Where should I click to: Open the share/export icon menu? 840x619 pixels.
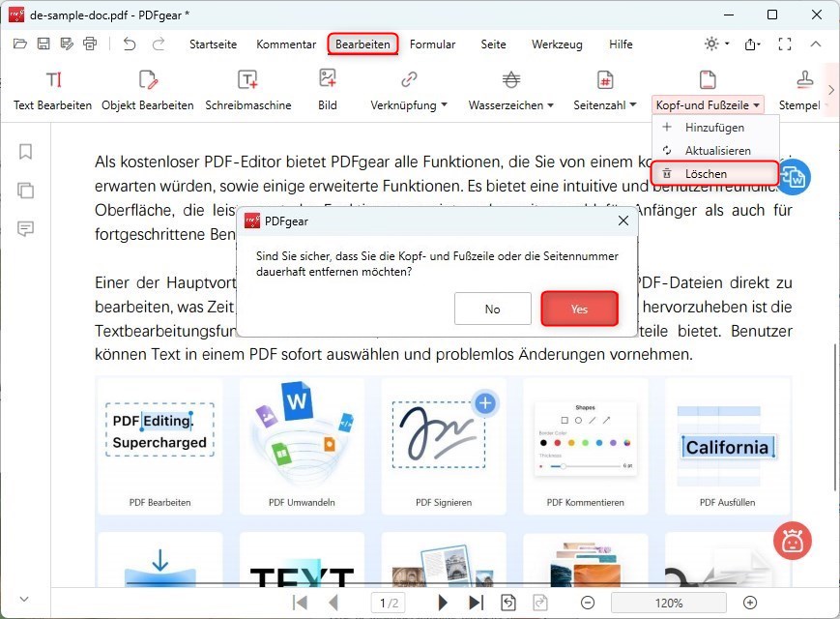point(750,44)
